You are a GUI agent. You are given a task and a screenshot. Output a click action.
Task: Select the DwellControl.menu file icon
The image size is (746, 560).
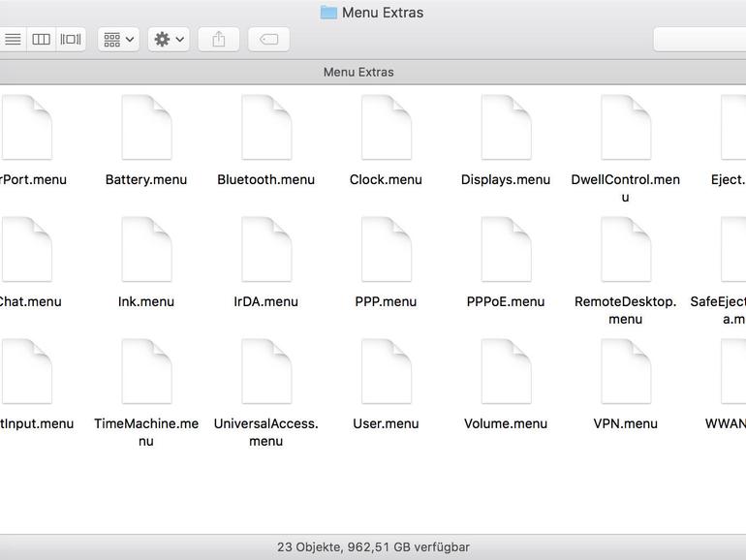(626, 127)
